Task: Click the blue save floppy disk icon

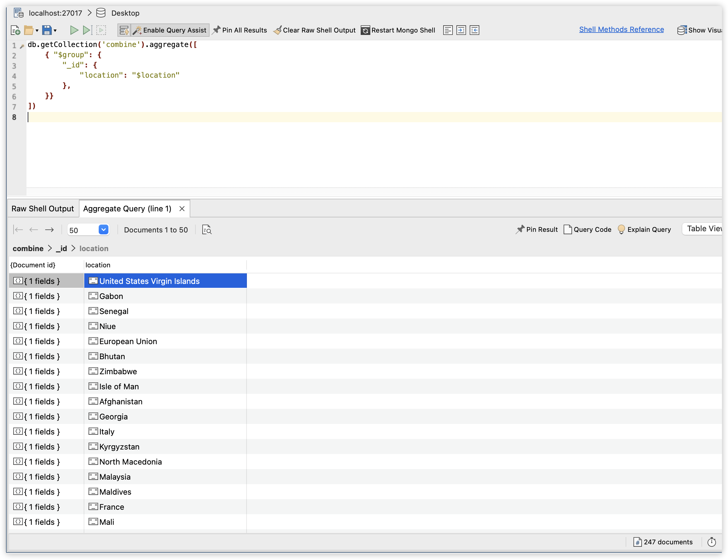Action: 47,30
